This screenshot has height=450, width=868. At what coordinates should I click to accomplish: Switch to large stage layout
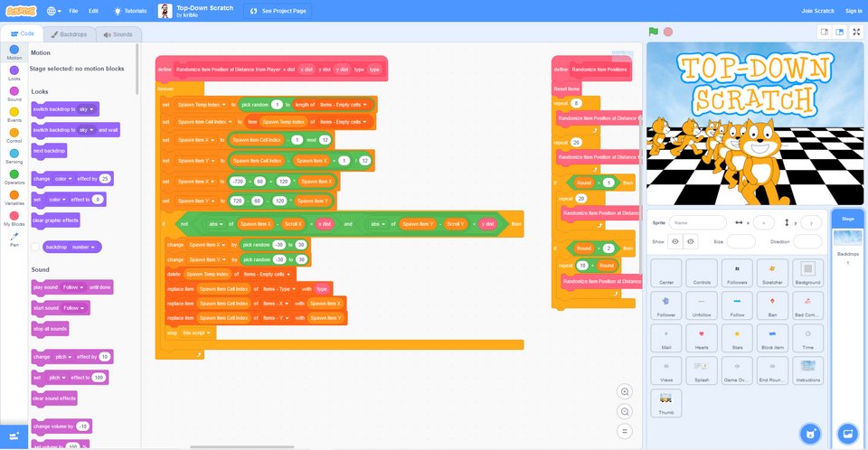coord(839,32)
